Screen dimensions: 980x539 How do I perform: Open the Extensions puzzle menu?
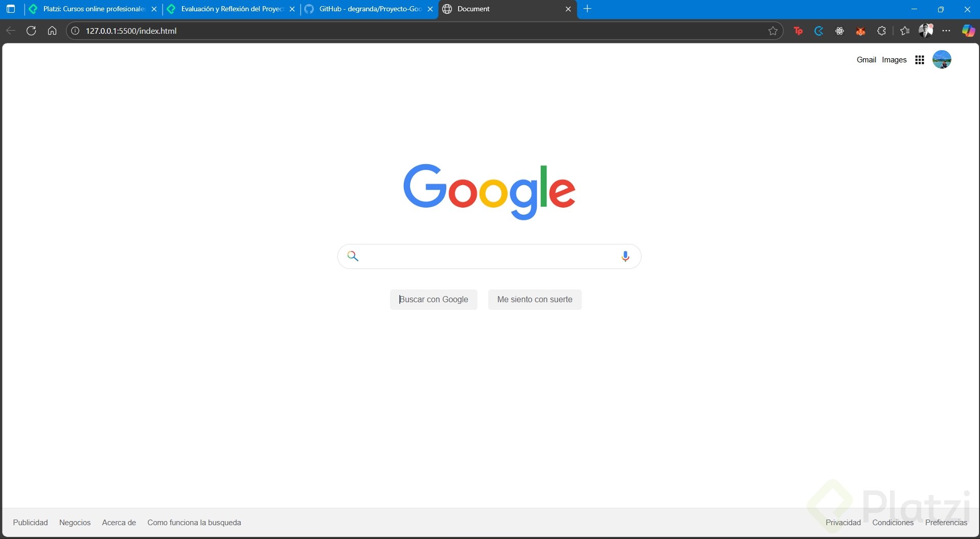[x=881, y=31]
